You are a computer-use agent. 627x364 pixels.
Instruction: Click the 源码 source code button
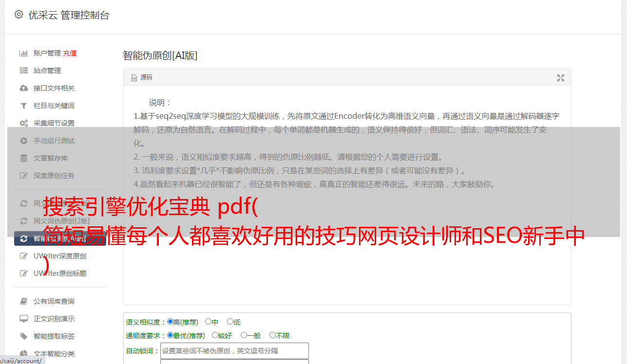(x=142, y=77)
